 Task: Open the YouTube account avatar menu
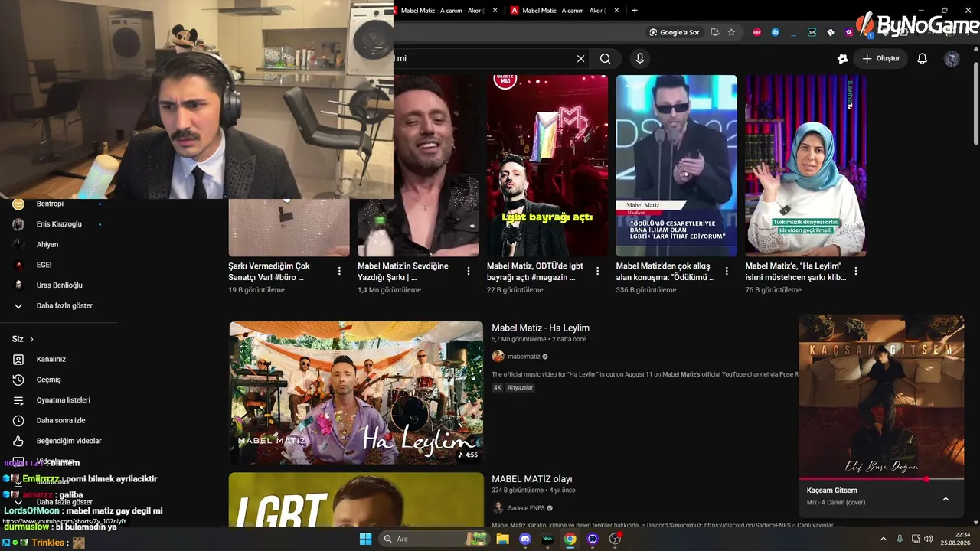[x=952, y=59]
